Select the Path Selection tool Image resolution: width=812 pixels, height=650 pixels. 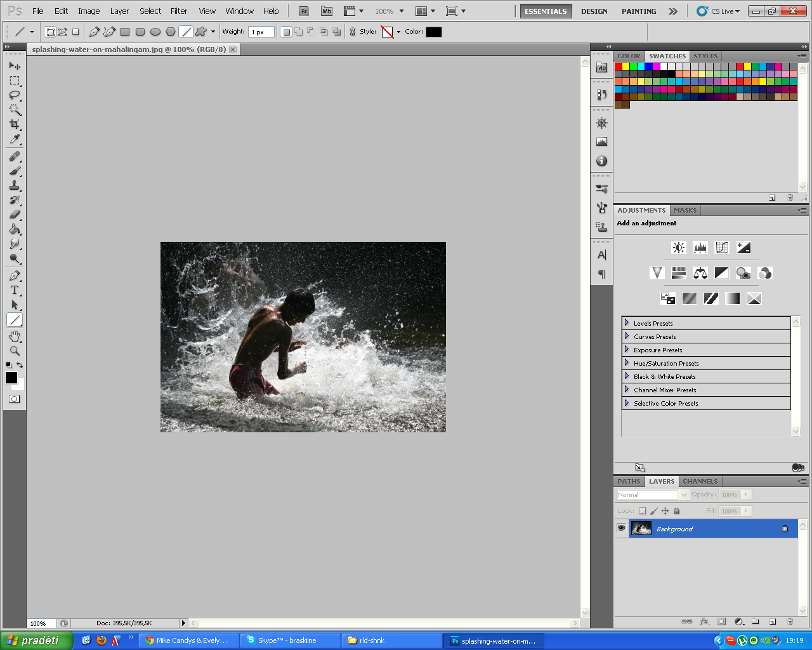pos(15,305)
